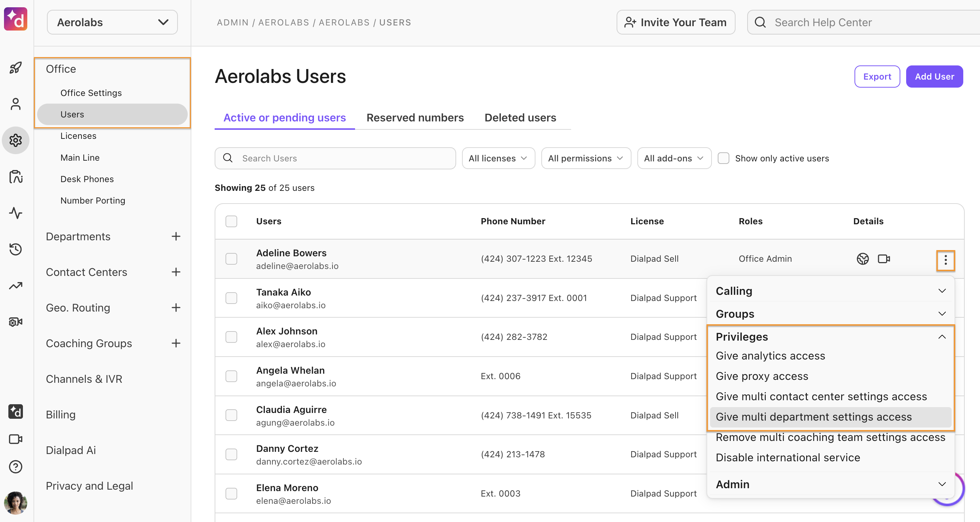
Task: Choose Remove multi coaching team settings access
Action: [x=830, y=437]
